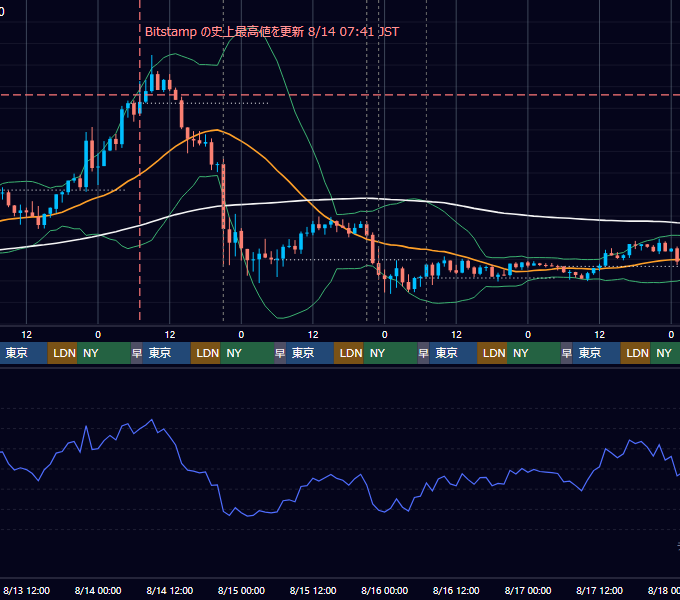The image size is (680, 600).
Task: Click the 8/16 00:00 date label
Action: pyautogui.click(x=385, y=590)
